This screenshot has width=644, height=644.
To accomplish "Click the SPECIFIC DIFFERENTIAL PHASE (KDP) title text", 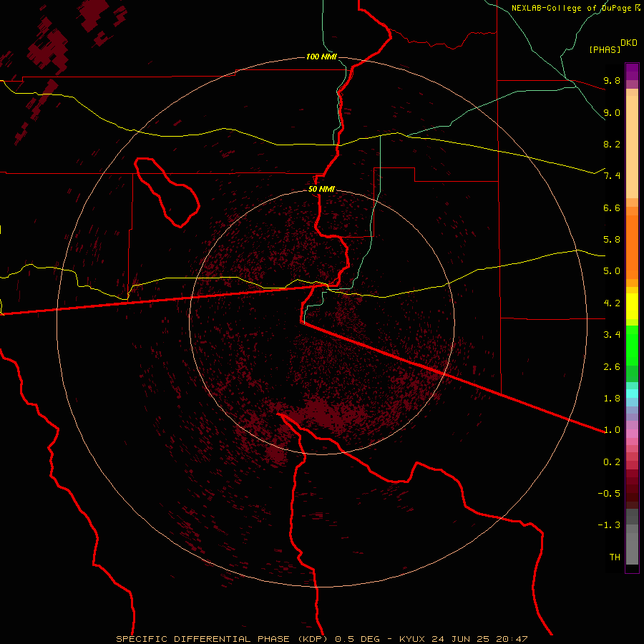I will coord(221,639).
